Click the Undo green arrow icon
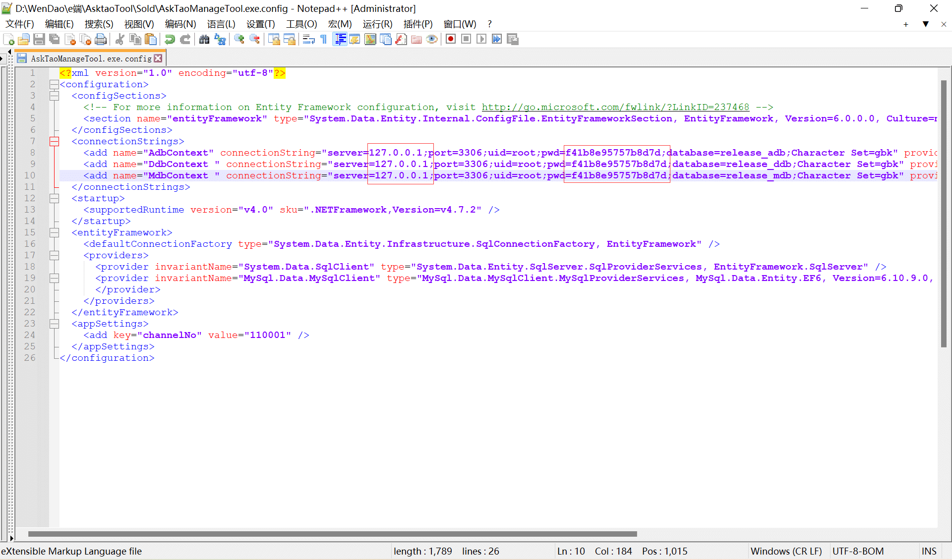 [170, 39]
